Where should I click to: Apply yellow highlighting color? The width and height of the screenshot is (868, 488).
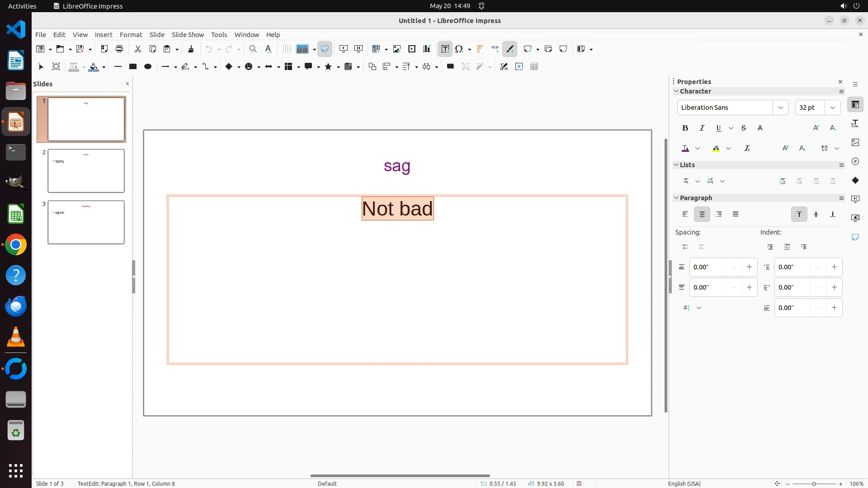[716, 149]
